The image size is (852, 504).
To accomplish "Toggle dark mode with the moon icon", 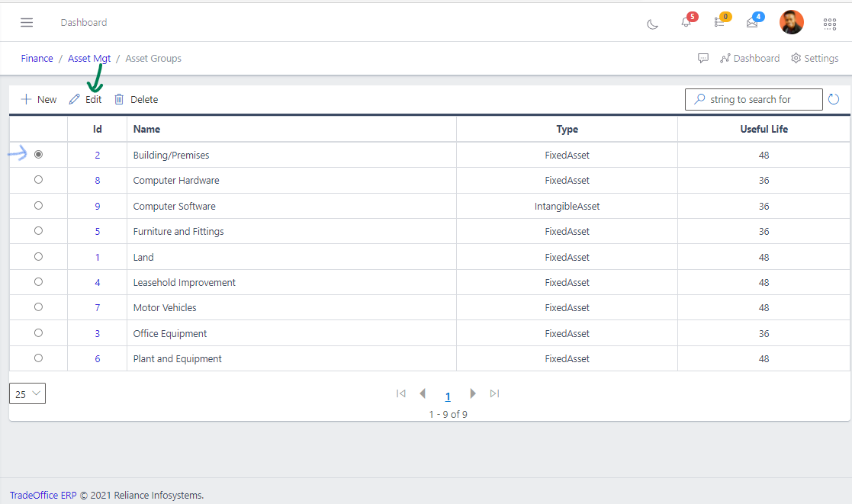I will pyautogui.click(x=652, y=24).
